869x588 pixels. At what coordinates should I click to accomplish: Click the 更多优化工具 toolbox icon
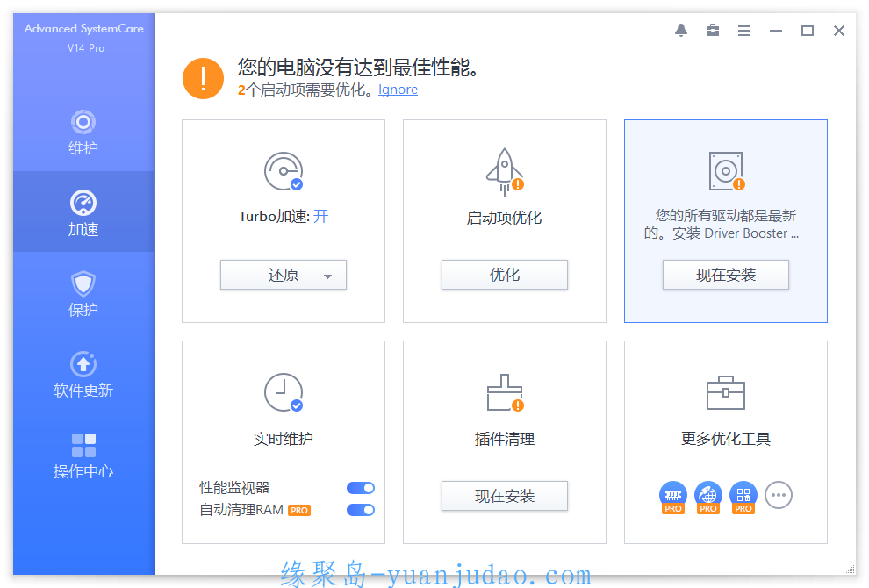click(x=725, y=393)
